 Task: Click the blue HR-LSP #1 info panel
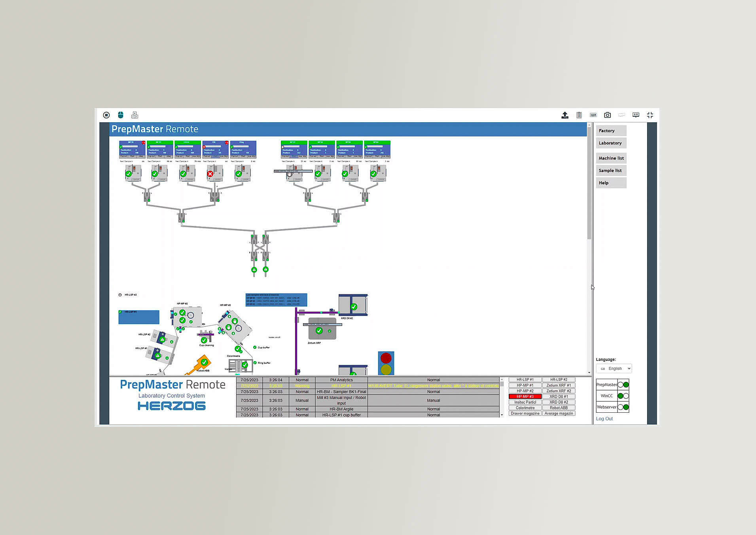[139, 317]
